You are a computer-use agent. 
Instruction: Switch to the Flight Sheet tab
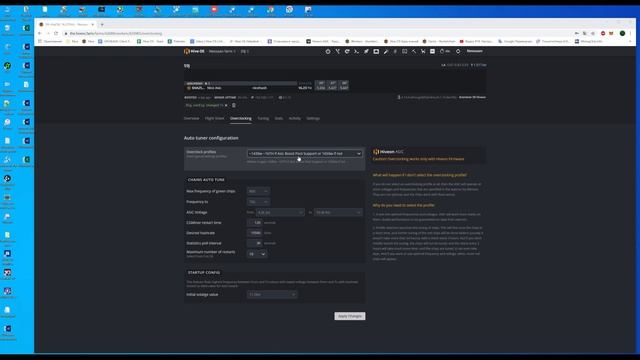tap(215, 118)
